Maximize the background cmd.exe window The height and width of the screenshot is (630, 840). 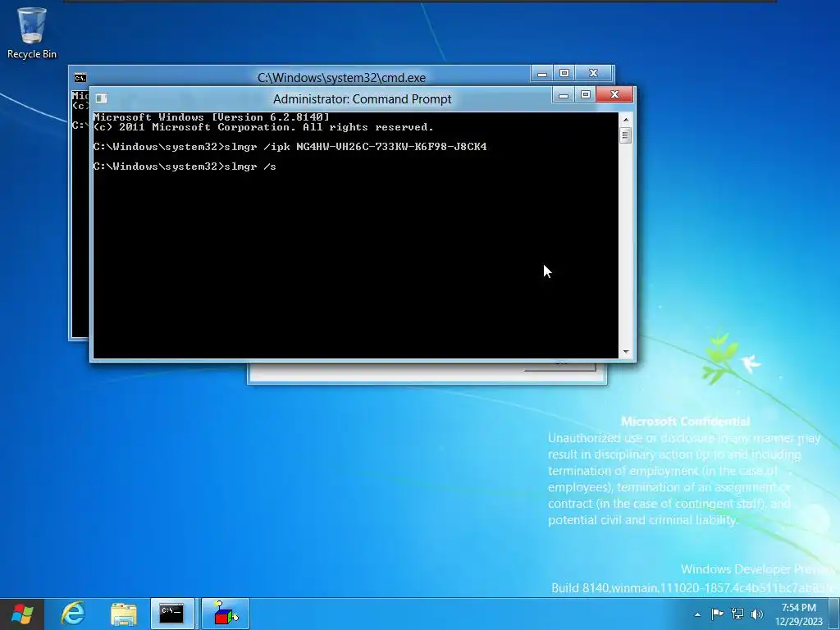click(564, 73)
